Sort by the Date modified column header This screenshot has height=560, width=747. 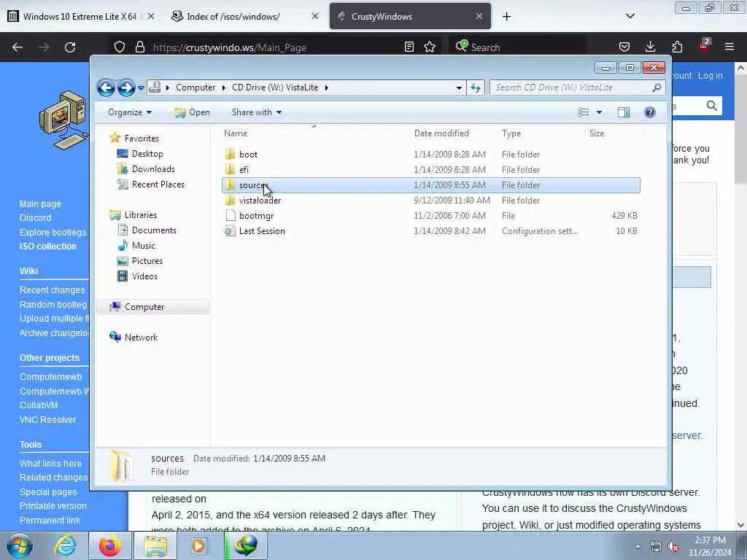441,133
